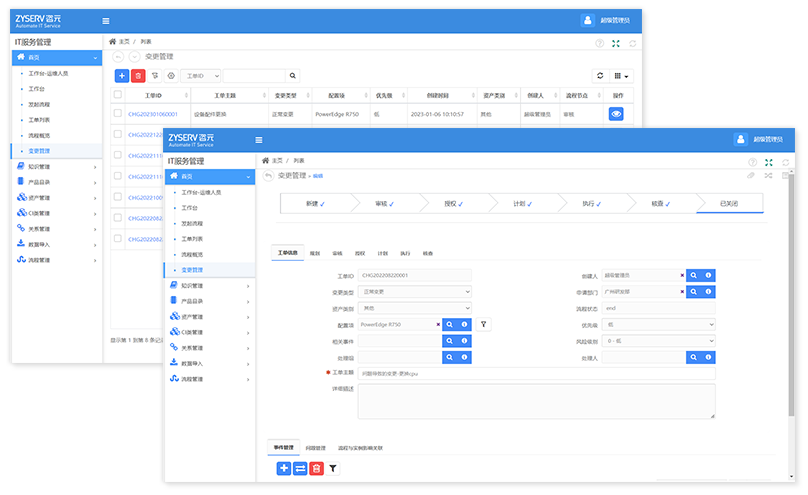This screenshot has width=808, height=495.
Task: Switch to the 计划 detail tab under the stepper
Action: click(x=382, y=253)
